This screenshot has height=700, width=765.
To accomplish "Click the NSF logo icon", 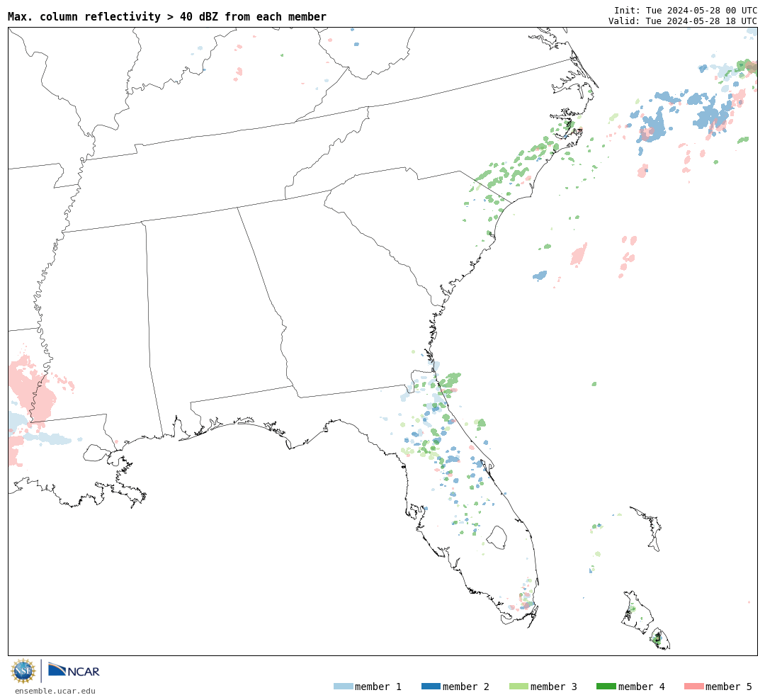I will pyautogui.click(x=23, y=671).
